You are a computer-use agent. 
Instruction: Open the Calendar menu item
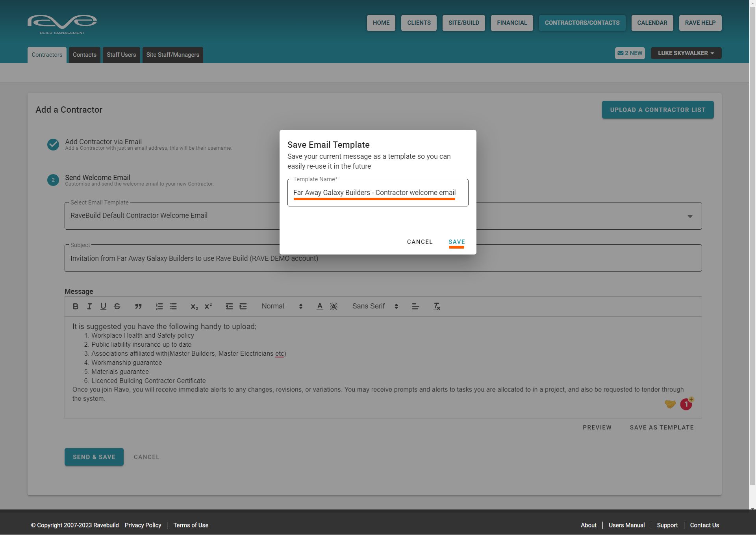pyautogui.click(x=652, y=23)
